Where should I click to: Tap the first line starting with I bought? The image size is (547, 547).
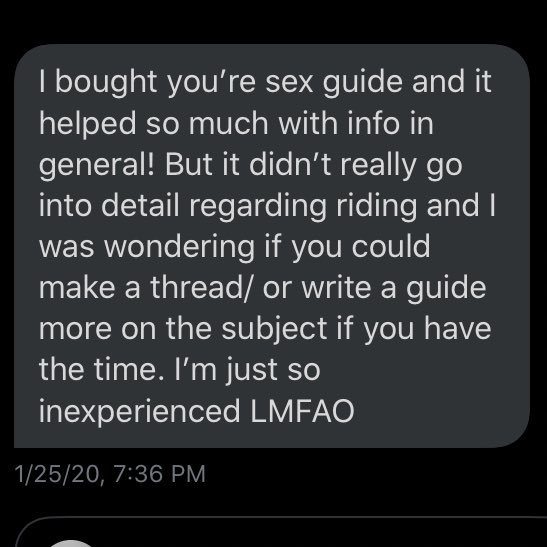[265, 82]
